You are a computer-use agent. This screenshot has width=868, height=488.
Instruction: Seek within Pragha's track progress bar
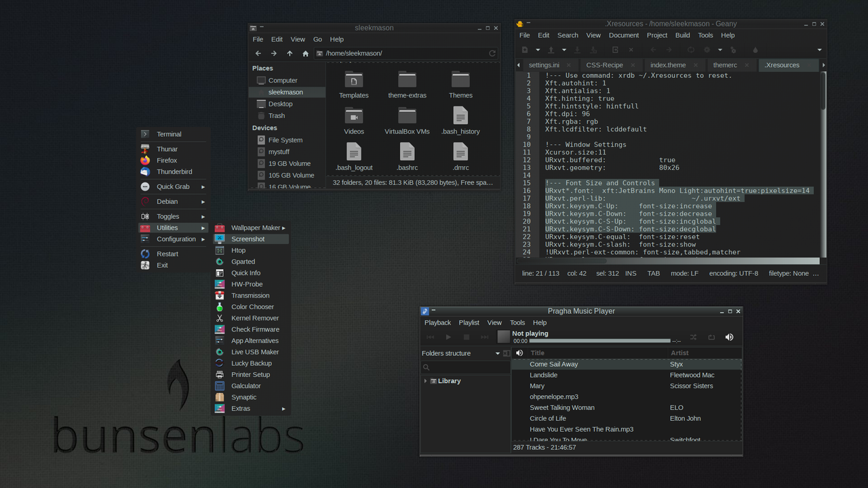600,341
